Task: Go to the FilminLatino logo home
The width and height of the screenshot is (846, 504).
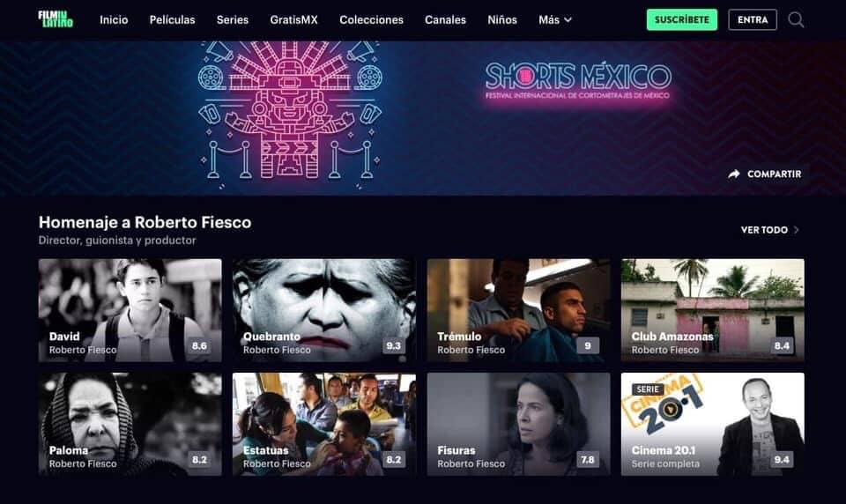Action: click(56, 19)
